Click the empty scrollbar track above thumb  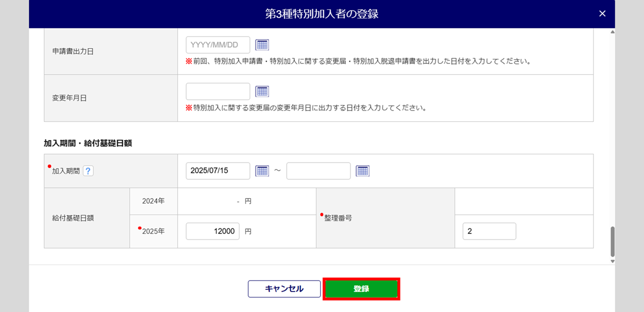(612, 126)
